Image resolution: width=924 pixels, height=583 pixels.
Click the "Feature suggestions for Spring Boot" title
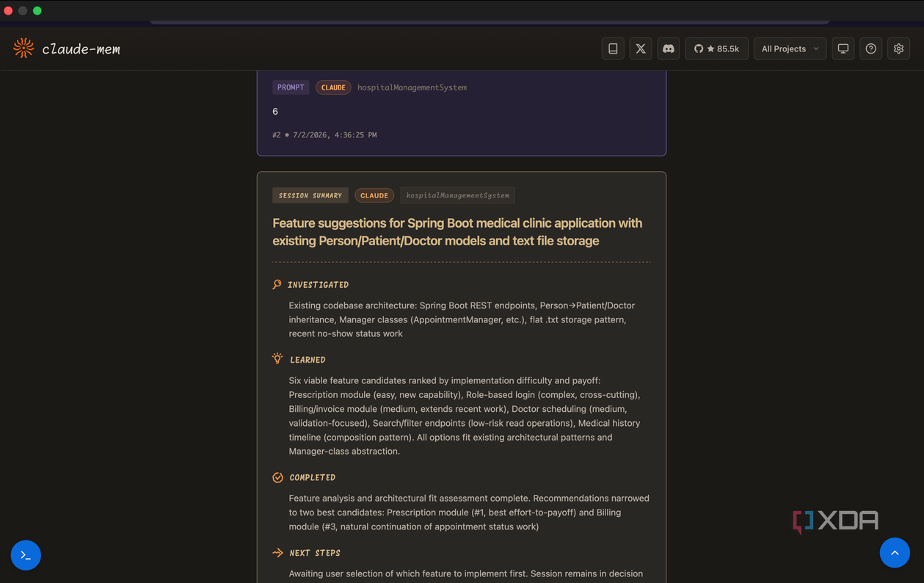[x=457, y=232]
